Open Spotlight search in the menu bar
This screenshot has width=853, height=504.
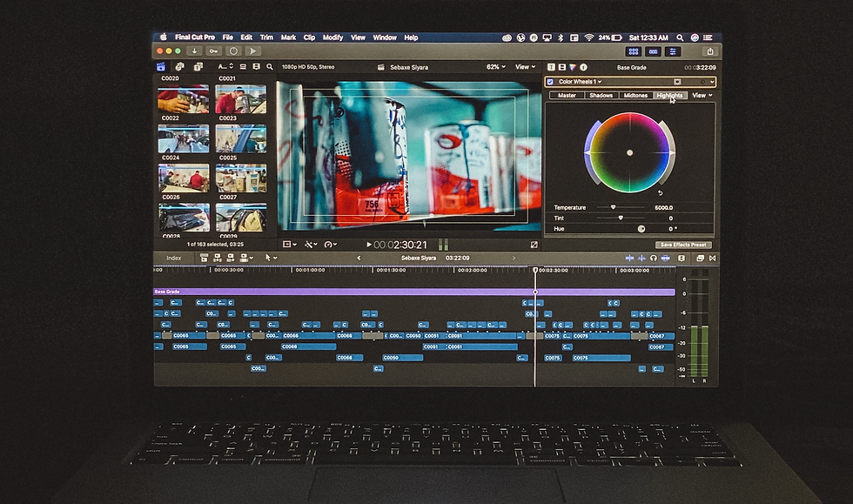pyautogui.click(x=680, y=37)
